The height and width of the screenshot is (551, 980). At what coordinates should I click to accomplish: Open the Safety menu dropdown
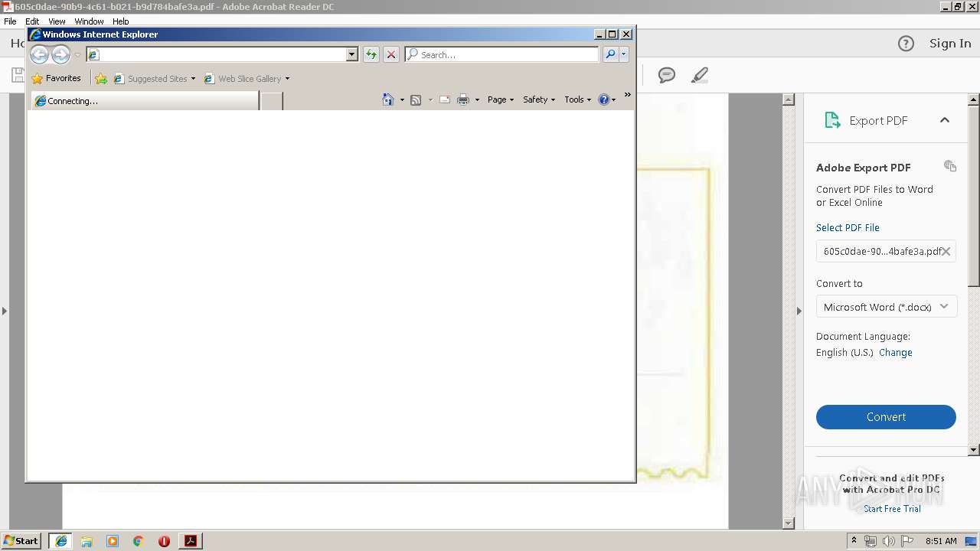[539, 99]
